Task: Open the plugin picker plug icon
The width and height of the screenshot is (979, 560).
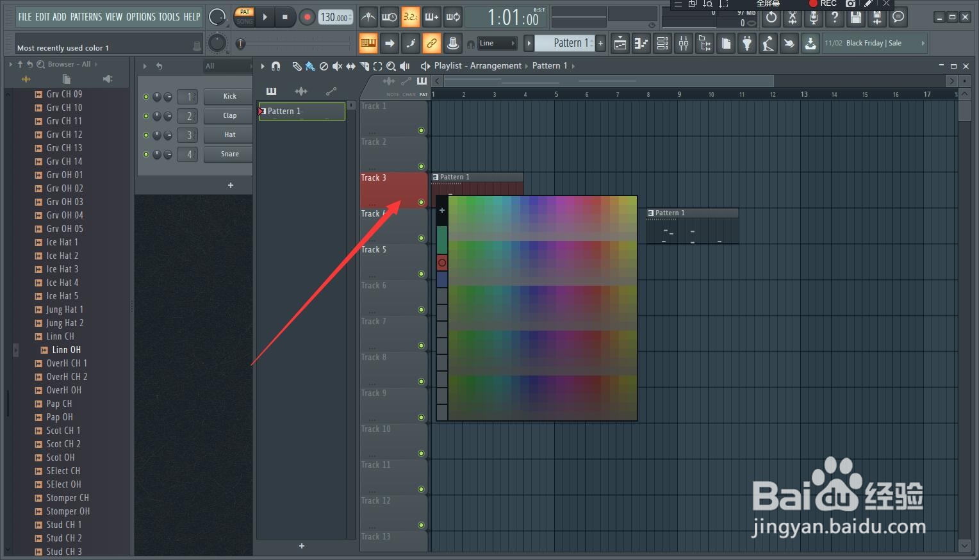Action: 747,44
